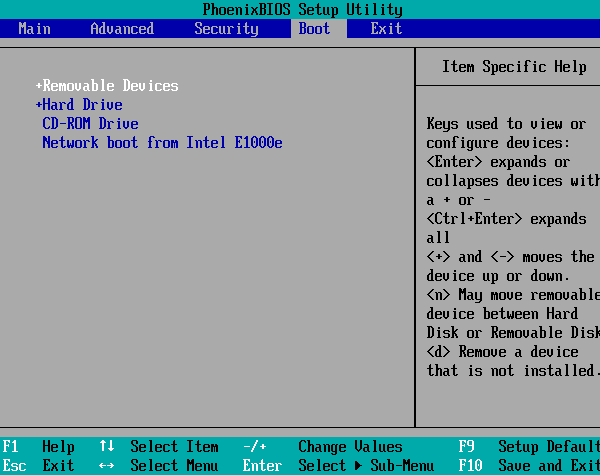Click the up-down arrows Select Item icon
Screen dimensions: 600x475
(106, 446)
